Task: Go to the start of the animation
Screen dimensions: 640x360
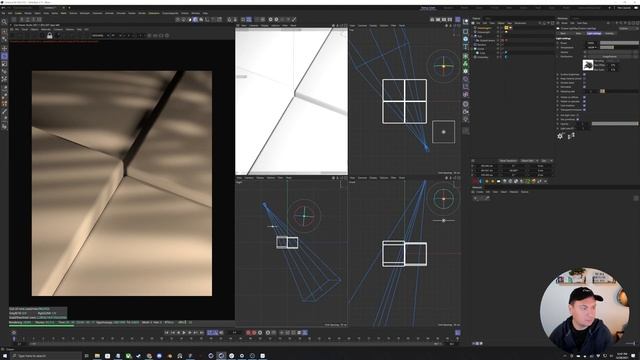Action: pyautogui.click(x=166, y=333)
